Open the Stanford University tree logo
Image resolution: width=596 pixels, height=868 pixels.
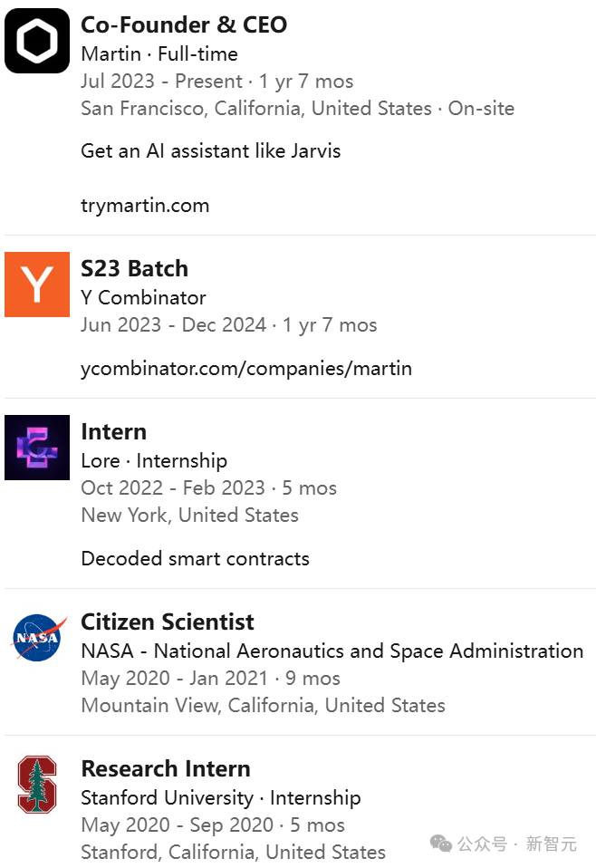pyautogui.click(x=37, y=785)
